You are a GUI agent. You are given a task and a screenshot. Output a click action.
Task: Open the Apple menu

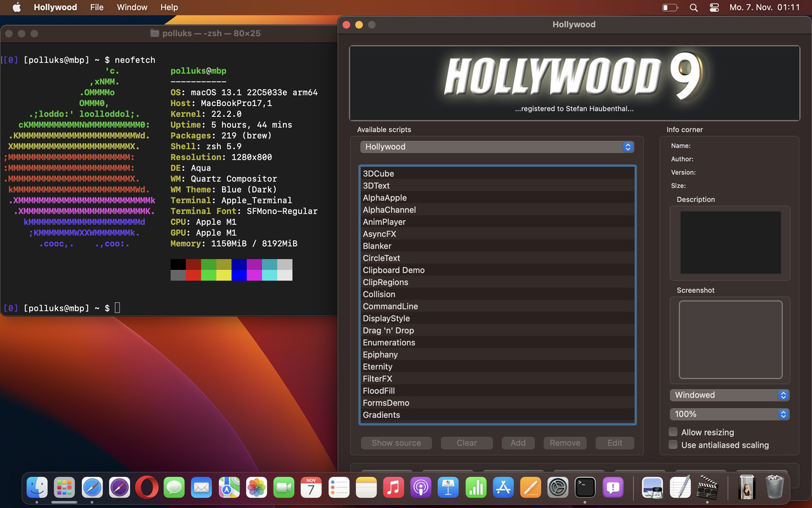17,8
